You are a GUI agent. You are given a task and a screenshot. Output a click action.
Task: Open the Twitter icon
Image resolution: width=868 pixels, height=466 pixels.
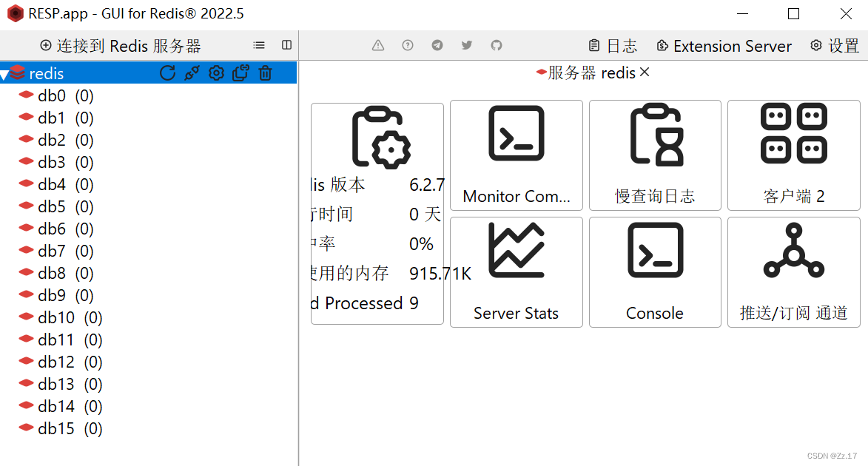(467, 45)
